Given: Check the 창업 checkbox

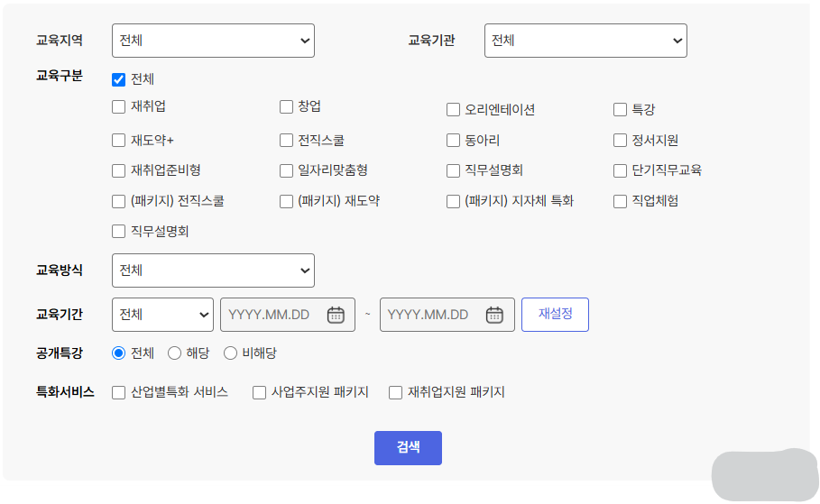Looking at the screenshot, I should click(x=286, y=107).
